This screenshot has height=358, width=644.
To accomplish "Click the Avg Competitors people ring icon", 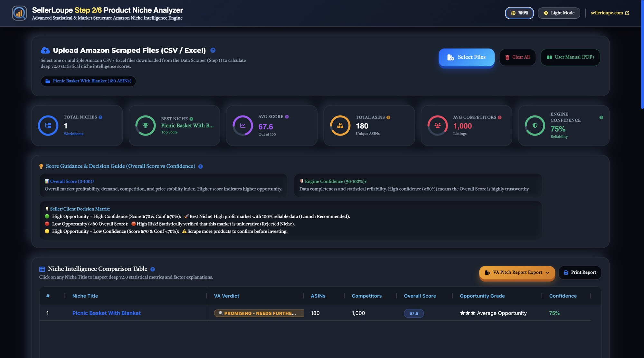I will click(x=438, y=126).
